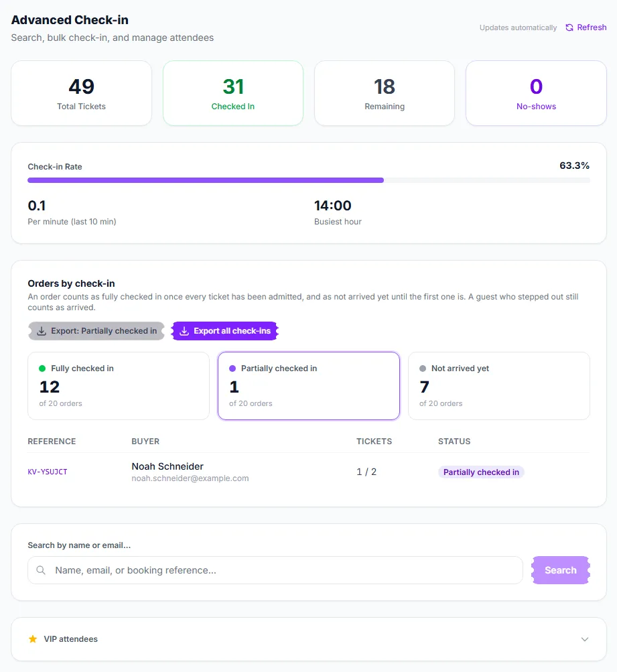Click the Refresh button

tap(586, 27)
